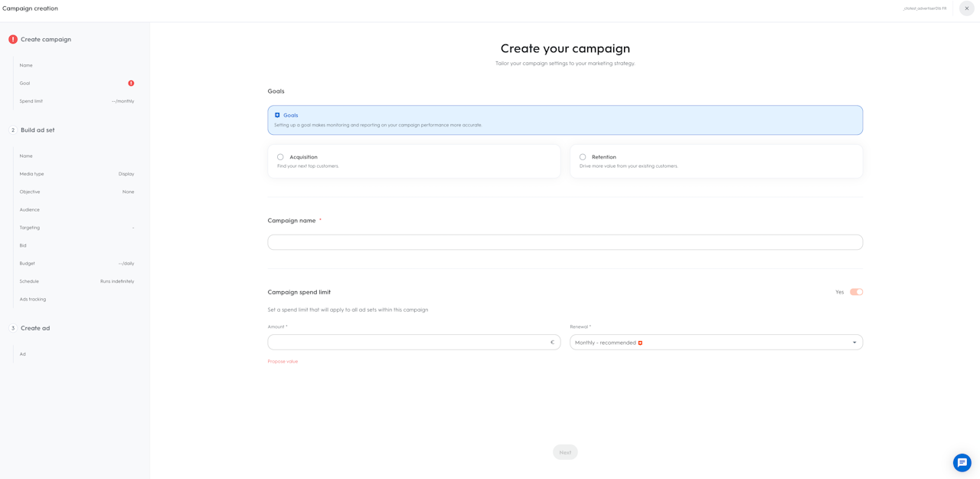
Task: Click the step 3 number badge
Action: coord(13,328)
